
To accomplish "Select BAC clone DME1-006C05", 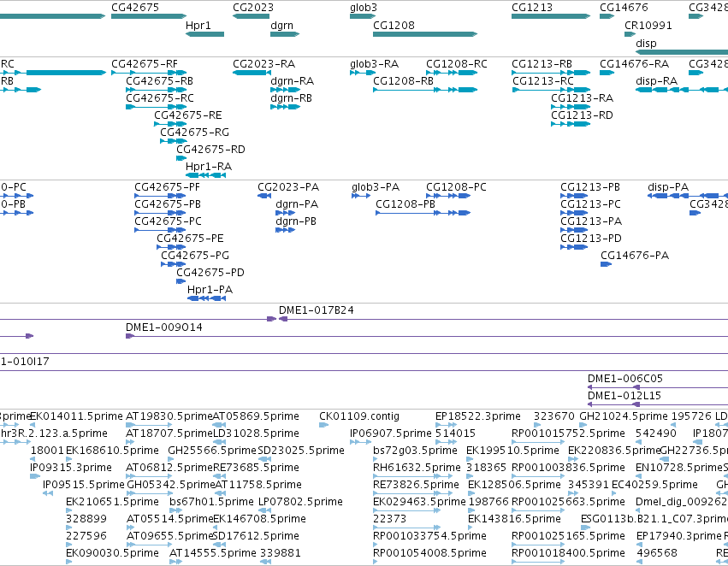I will coord(625,379).
